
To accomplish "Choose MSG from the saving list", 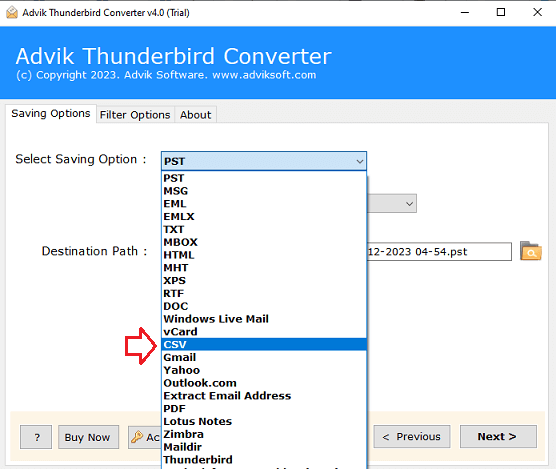I will (264, 191).
